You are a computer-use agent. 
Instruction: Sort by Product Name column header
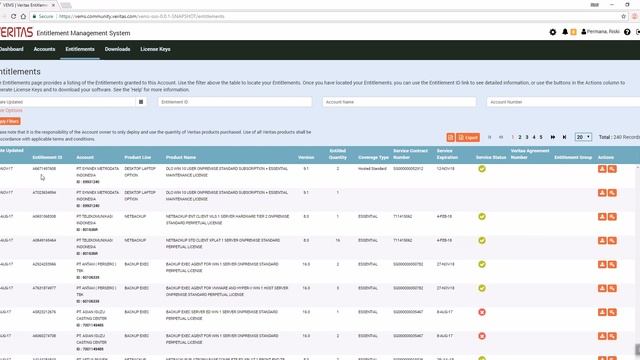pyautogui.click(x=181, y=157)
